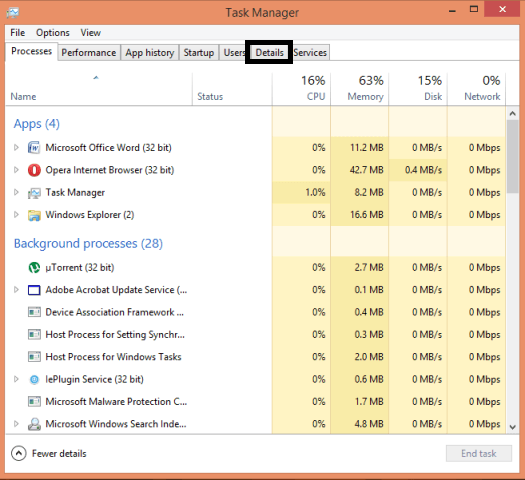Click the Microsoft Windows Search Indexer icon

tap(34, 424)
